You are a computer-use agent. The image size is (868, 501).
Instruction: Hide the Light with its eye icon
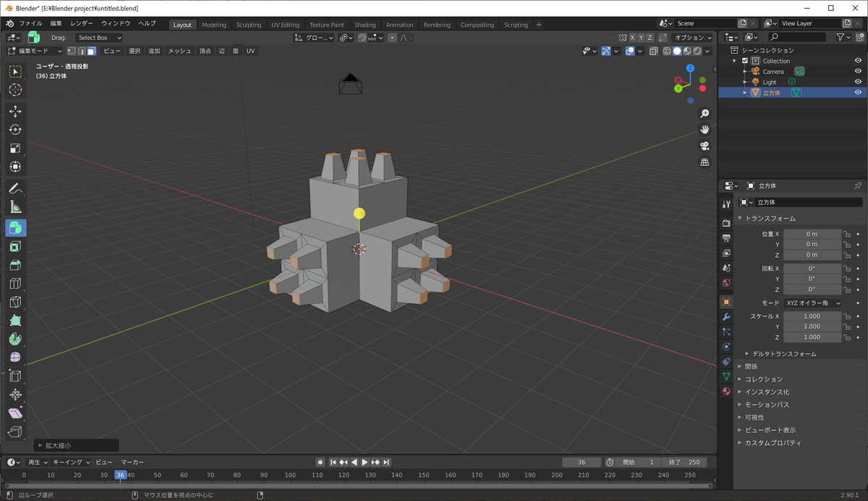(858, 82)
